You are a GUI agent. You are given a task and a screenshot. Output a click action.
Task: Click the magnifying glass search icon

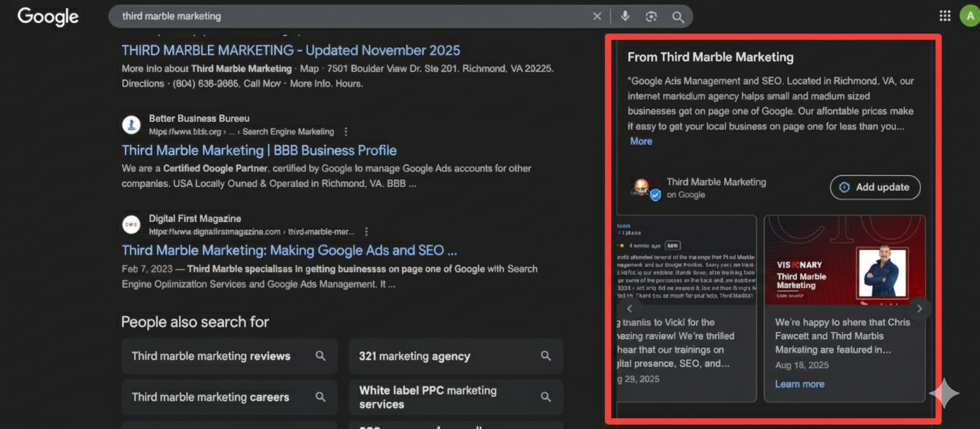click(x=678, y=17)
